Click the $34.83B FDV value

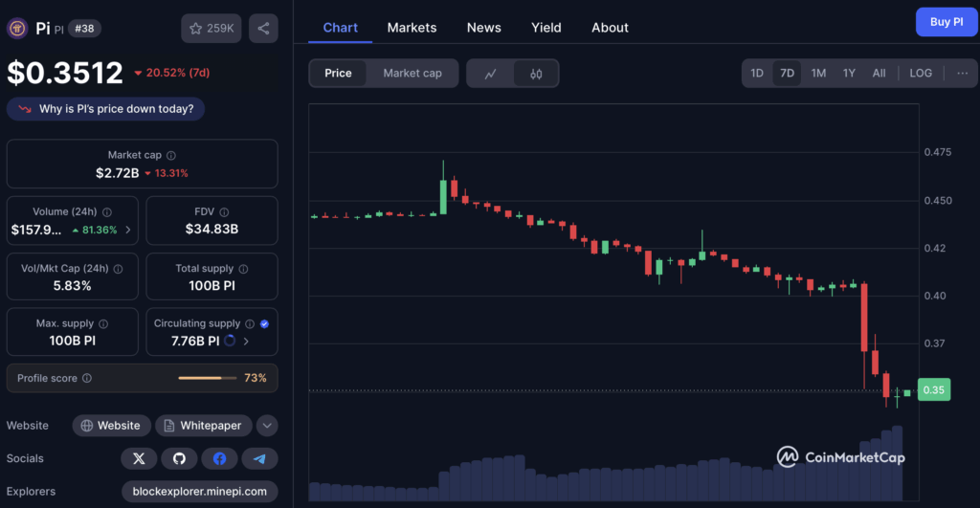click(212, 230)
